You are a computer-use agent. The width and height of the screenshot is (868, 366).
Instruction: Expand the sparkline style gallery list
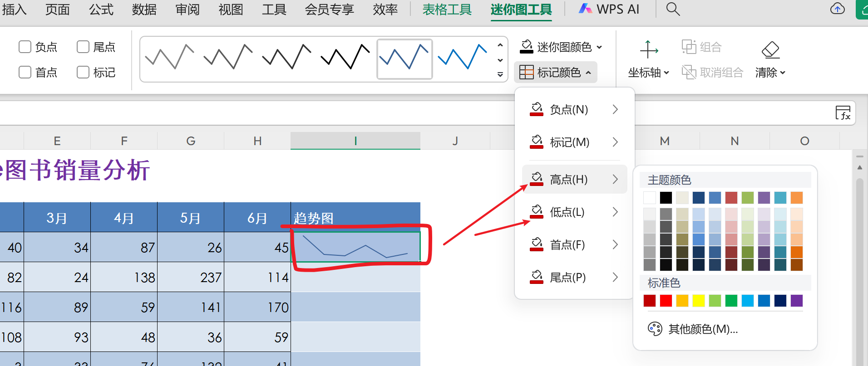[x=500, y=74]
